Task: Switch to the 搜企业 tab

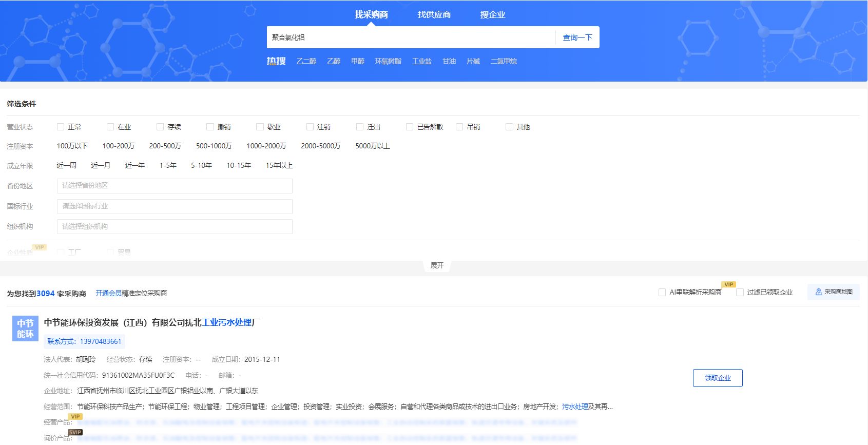Action: click(492, 15)
